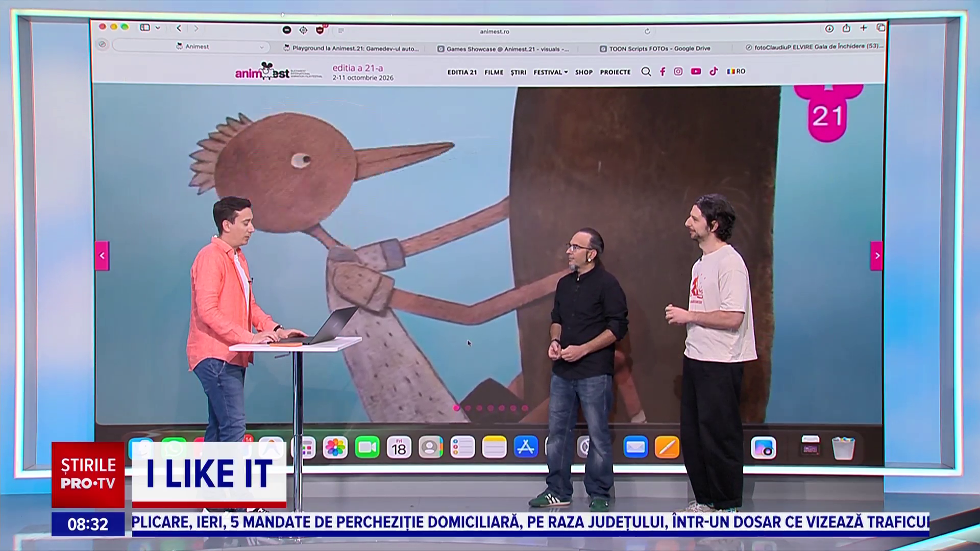The width and height of the screenshot is (980, 551).
Task: Open Reminders in the dock
Action: 462,447
